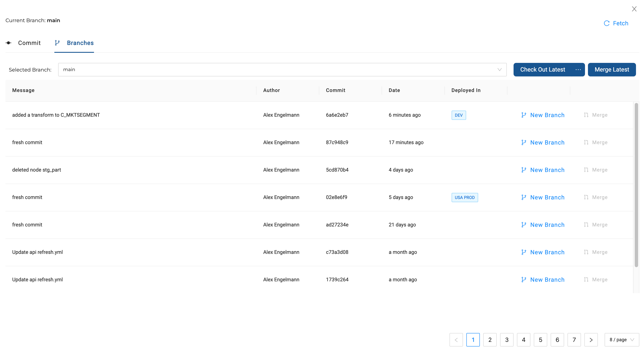Screen dimensions: 644x352
Task: Close the dialog with the X icon
Action: (x=634, y=9)
